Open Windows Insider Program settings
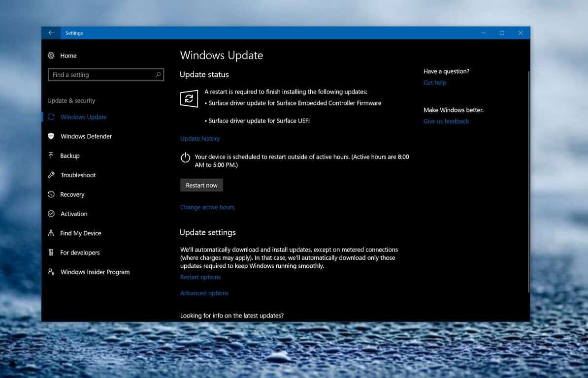This screenshot has height=378, width=588. [95, 272]
